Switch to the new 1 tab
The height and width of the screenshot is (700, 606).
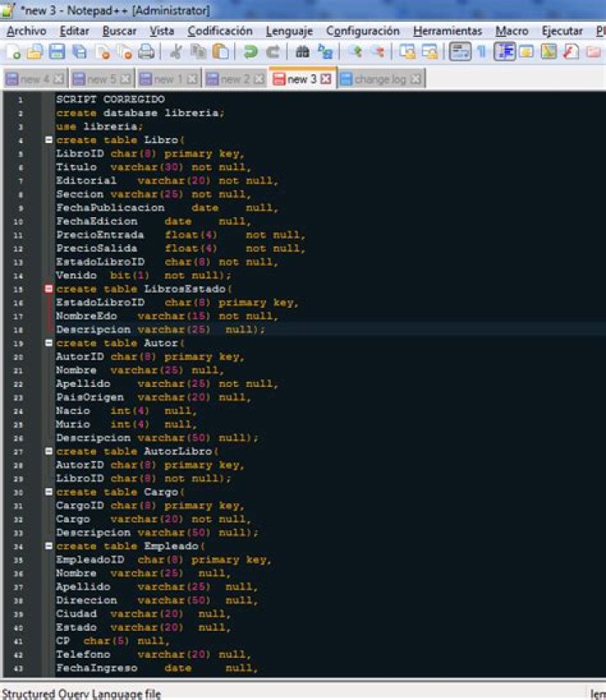click(169, 79)
